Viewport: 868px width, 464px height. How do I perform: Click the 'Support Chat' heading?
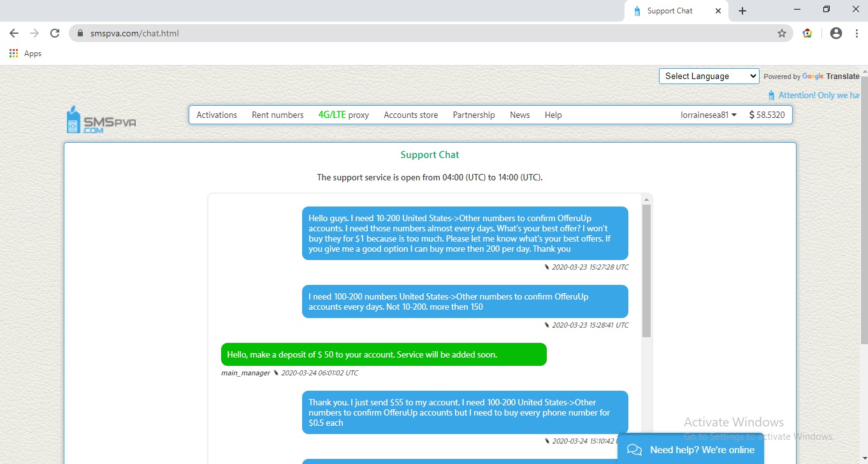(x=430, y=155)
